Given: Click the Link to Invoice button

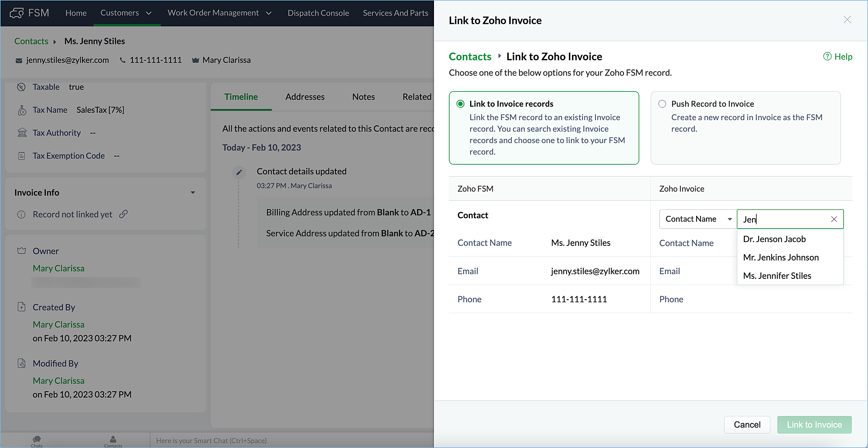Looking at the screenshot, I should click(x=814, y=425).
